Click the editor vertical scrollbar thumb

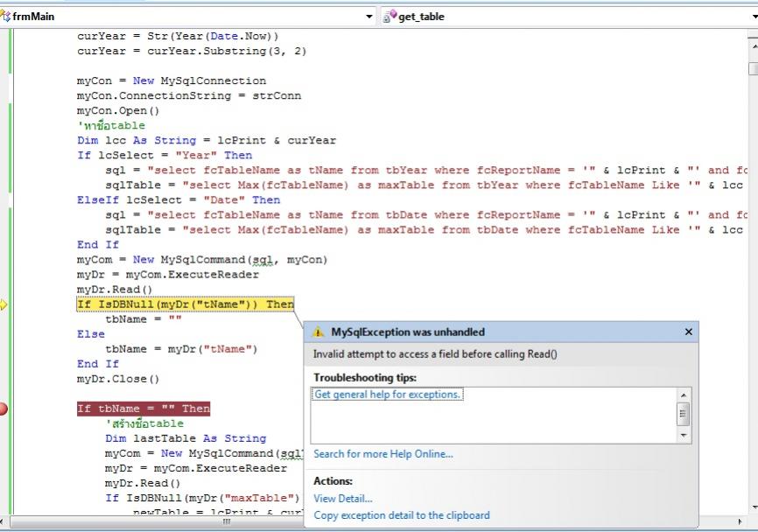pyautogui.click(x=754, y=68)
